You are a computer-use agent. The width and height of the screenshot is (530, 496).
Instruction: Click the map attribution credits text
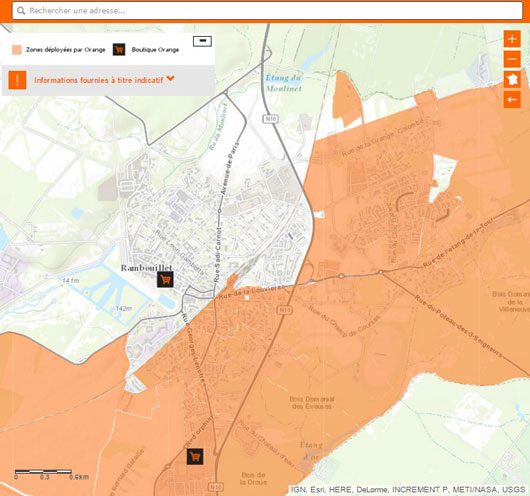pos(408,489)
